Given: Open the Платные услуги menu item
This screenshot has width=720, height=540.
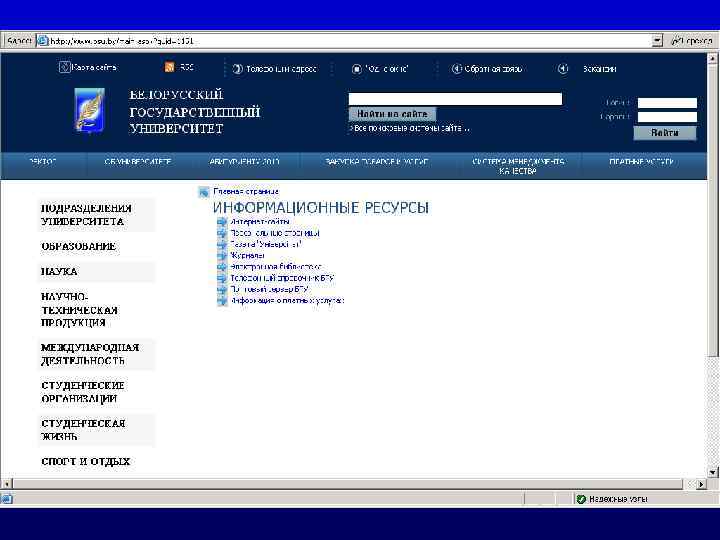Looking at the screenshot, I should (x=641, y=162).
